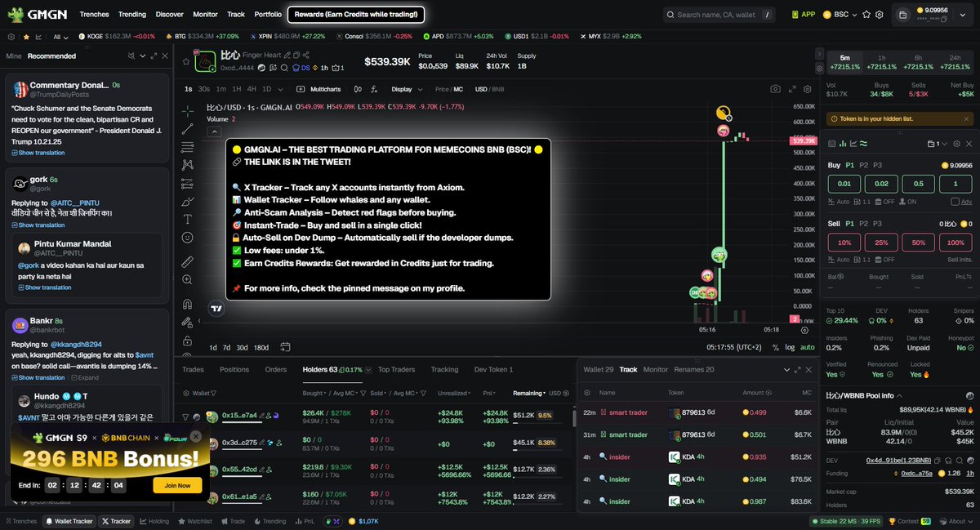
Task: Open the BSC chain dropdown
Action: [x=841, y=14]
